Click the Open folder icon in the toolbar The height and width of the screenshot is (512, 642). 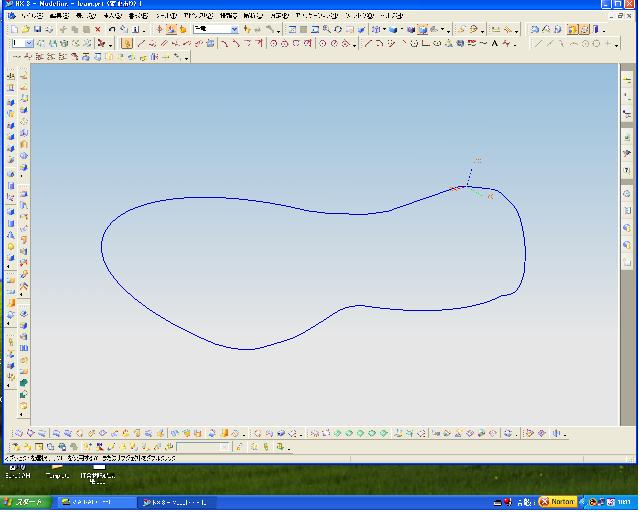(x=25, y=30)
